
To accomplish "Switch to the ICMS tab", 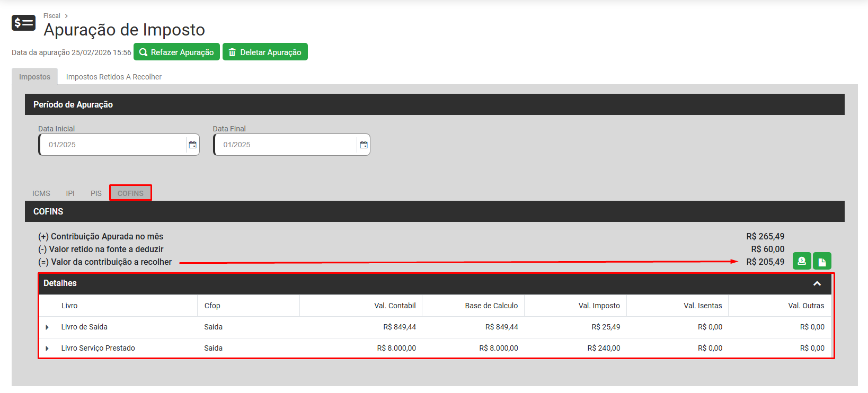I will [x=41, y=193].
